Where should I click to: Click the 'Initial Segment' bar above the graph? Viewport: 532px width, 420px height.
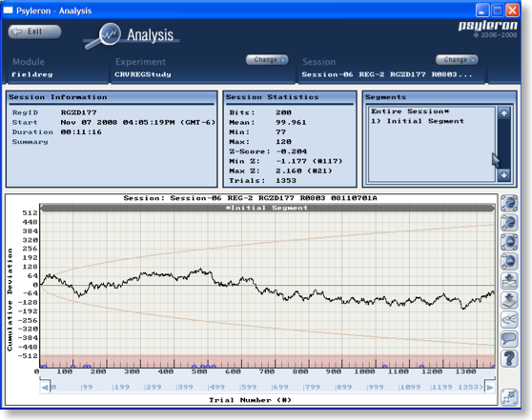click(267, 208)
